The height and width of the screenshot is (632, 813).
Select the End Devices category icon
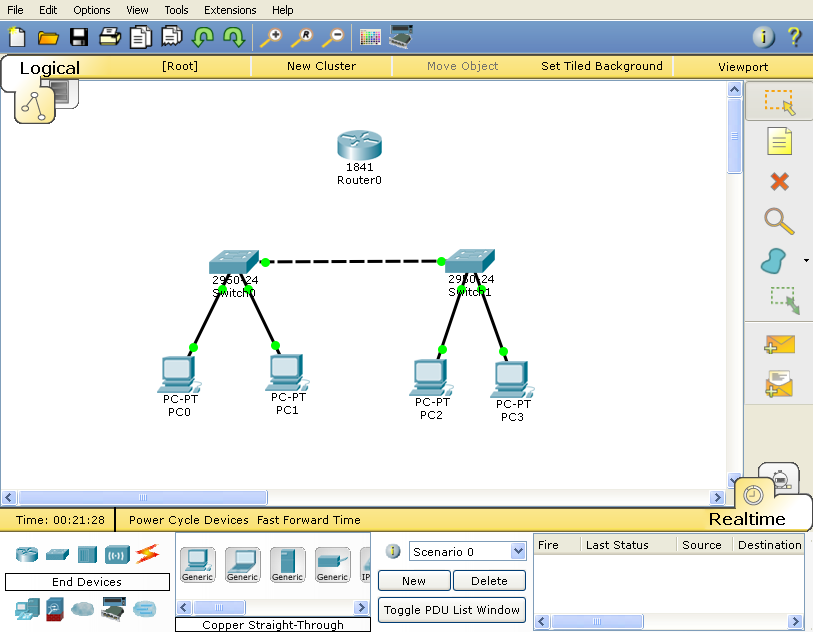pyautogui.click(x=27, y=609)
